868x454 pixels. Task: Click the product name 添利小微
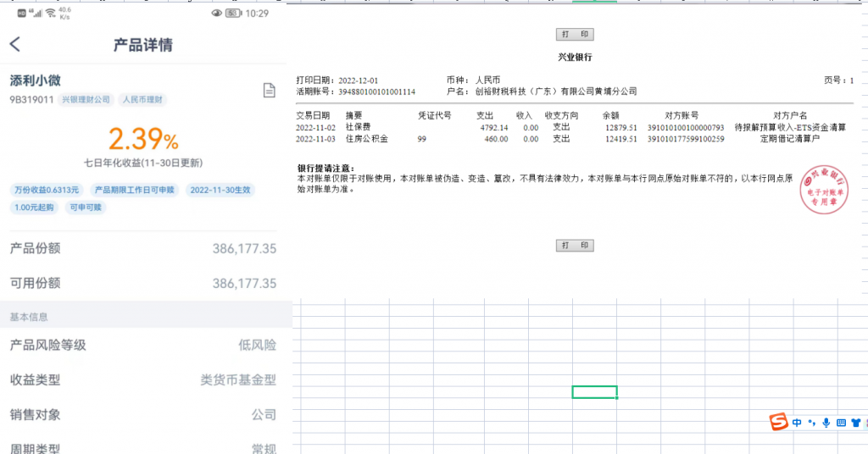(35, 80)
